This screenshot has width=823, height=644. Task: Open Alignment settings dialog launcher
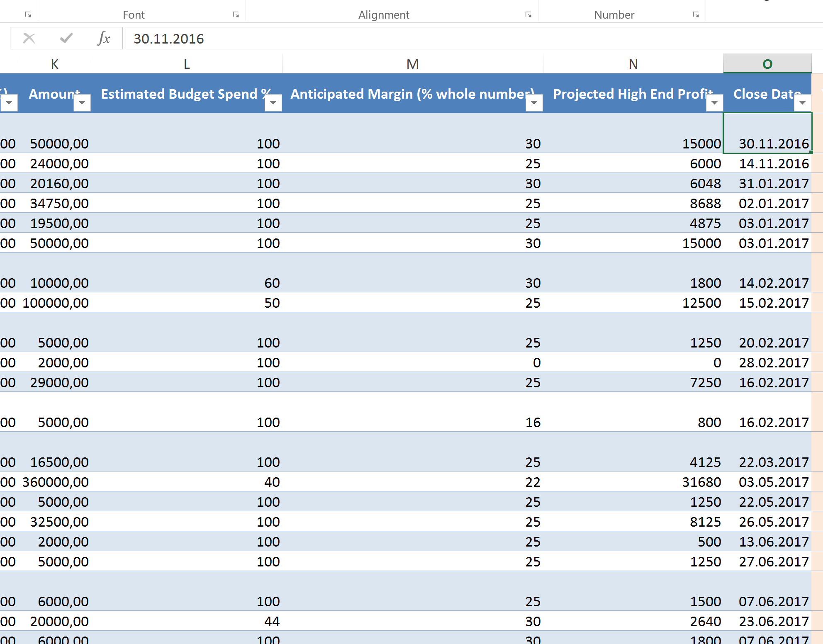pos(528,15)
